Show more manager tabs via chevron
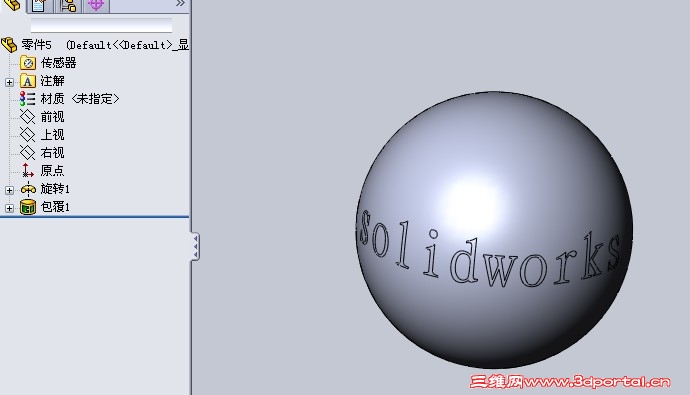Viewport: 690px width, 395px height. (180, 4)
